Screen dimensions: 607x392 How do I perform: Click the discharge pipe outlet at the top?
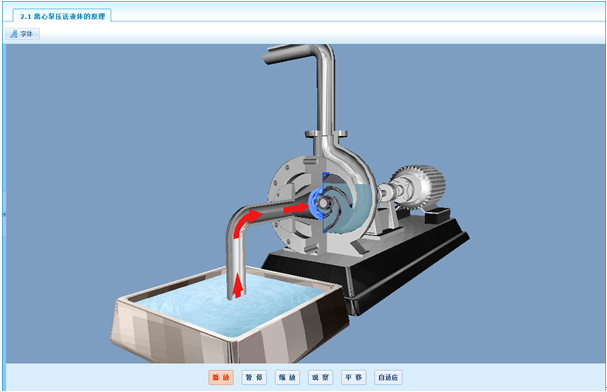coord(271,56)
